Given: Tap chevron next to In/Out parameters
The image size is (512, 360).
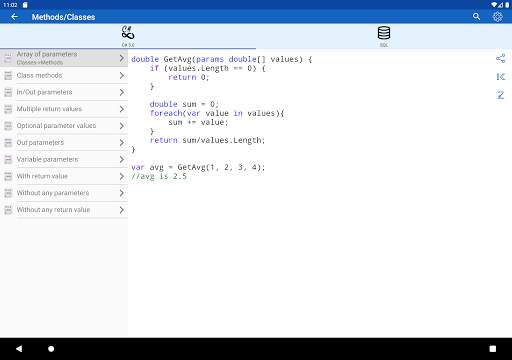Looking at the screenshot, I should coord(122,92).
